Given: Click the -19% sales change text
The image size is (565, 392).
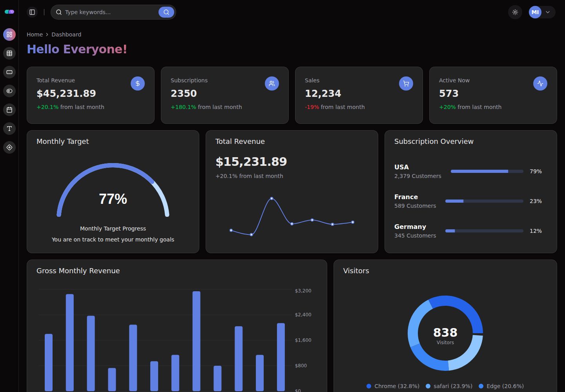Looking at the screenshot, I should pyautogui.click(x=312, y=107).
